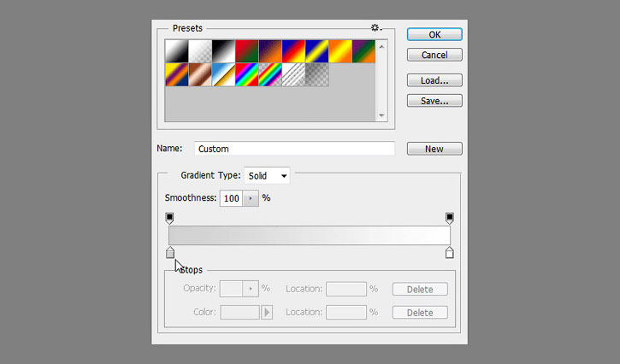Select the Transparent Stripes gradient preset
The height and width of the screenshot is (364, 620).
[293, 74]
